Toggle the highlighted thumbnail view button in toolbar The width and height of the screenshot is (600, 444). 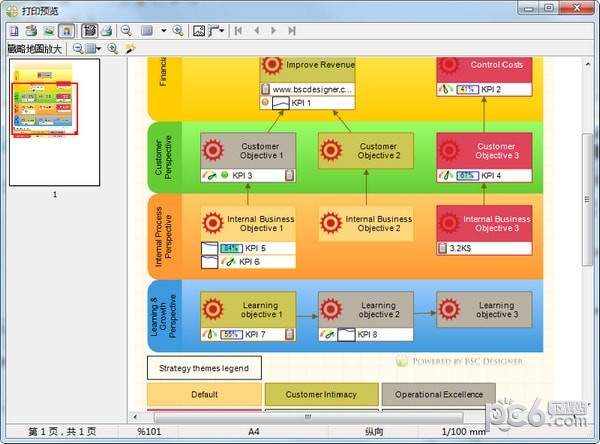tap(65, 30)
